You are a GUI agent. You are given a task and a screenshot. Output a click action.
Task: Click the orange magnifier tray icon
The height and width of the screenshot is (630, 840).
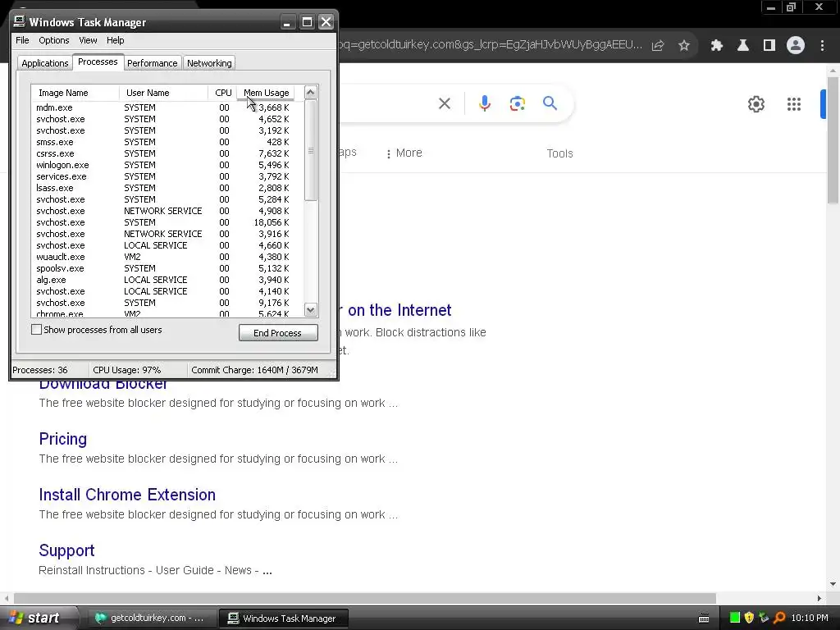click(x=779, y=618)
